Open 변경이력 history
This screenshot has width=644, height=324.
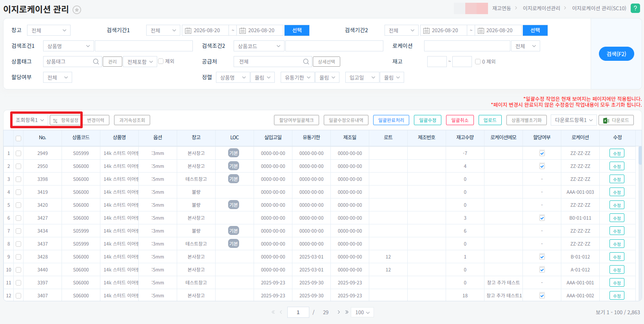[96, 120]
